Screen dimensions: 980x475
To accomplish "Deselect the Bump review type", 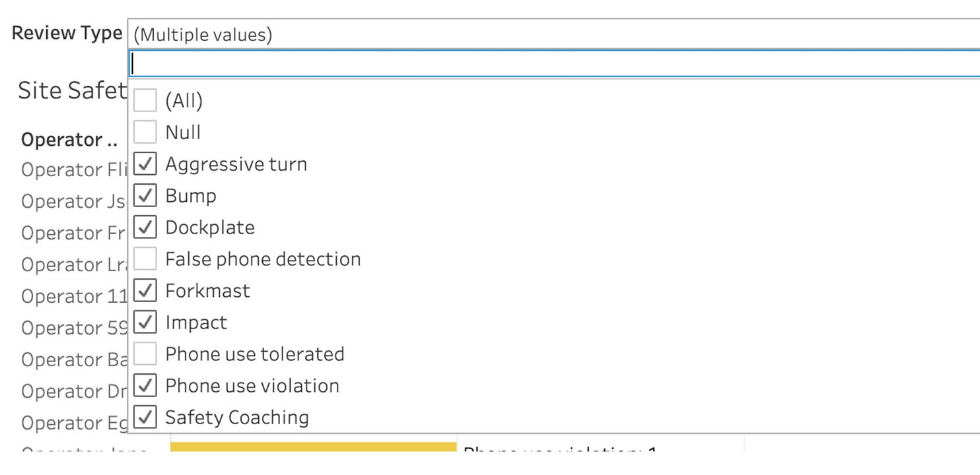I will click(145, 195).
